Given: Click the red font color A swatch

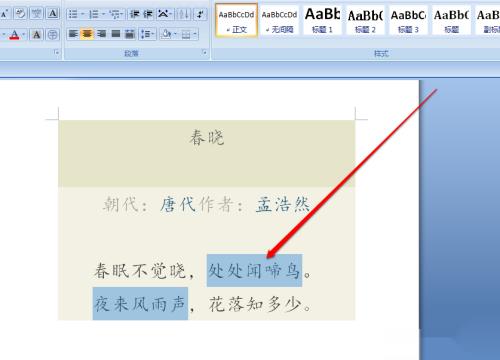Looking at the screenshot, I should point(14,34).
